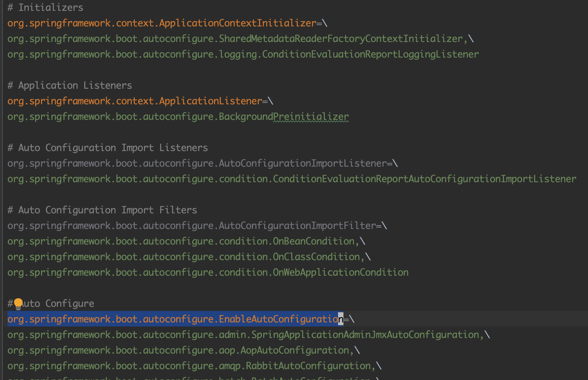Click the OnBeanCondition line
The image size is (588, 380).
(x=186, y=241)
